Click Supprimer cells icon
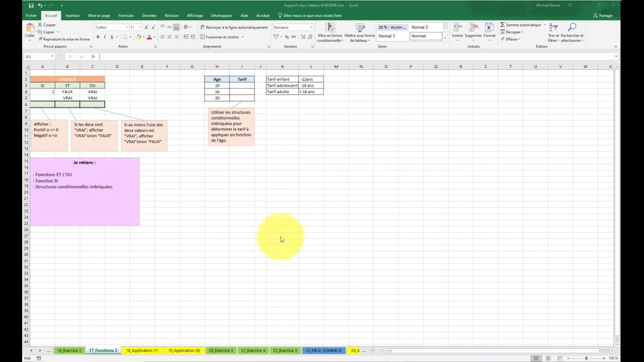Image resolution: width=644 pixels, height=362 pixels. (473, 31)
